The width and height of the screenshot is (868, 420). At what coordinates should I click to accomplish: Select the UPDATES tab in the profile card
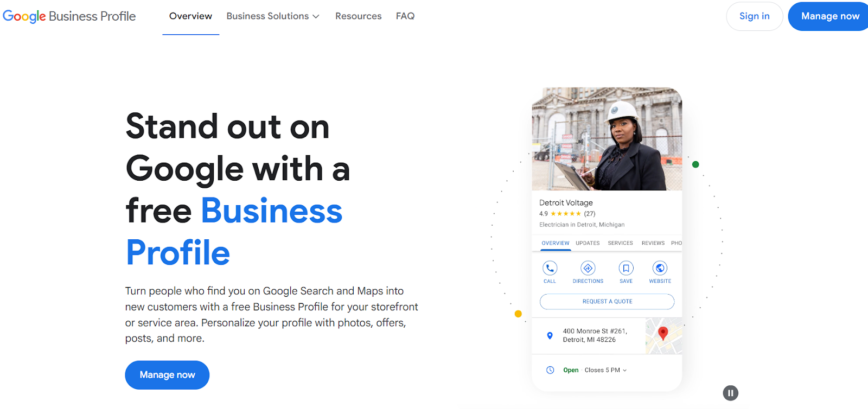[588, 243]
